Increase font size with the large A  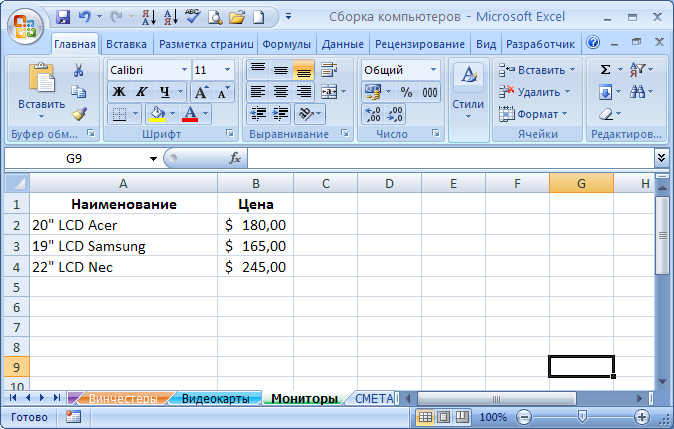click(x=201, y=92)
